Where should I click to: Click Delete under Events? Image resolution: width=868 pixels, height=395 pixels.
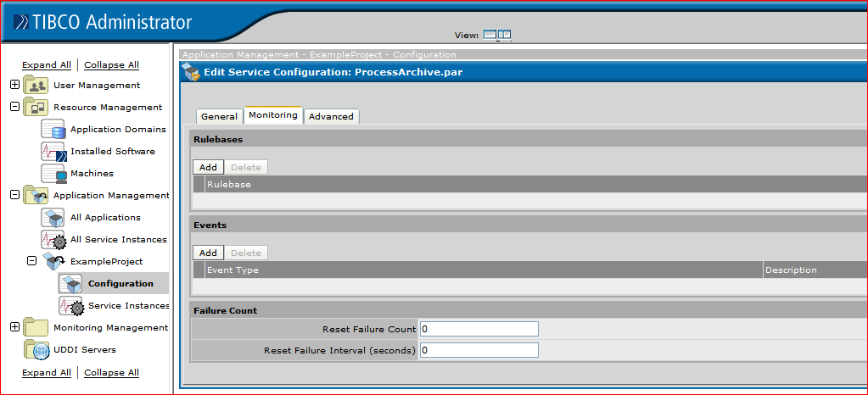(246, 253)
